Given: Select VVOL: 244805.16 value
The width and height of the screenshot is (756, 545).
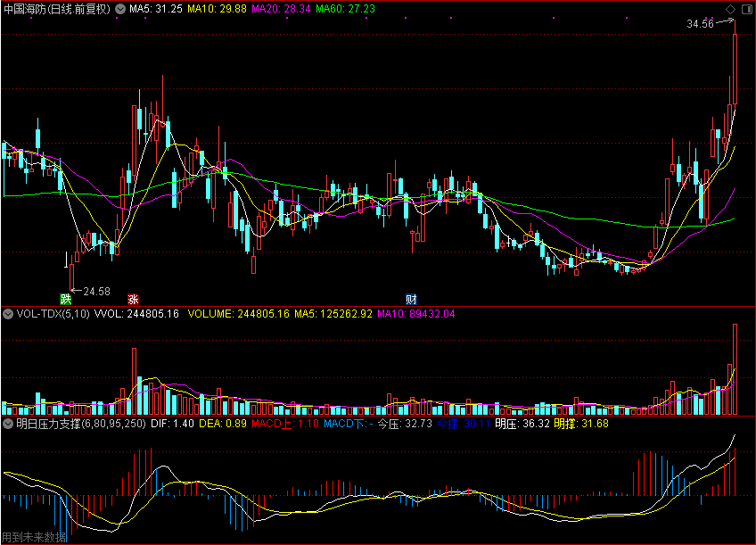Looking at the screenshot, I should pos(136,314).
